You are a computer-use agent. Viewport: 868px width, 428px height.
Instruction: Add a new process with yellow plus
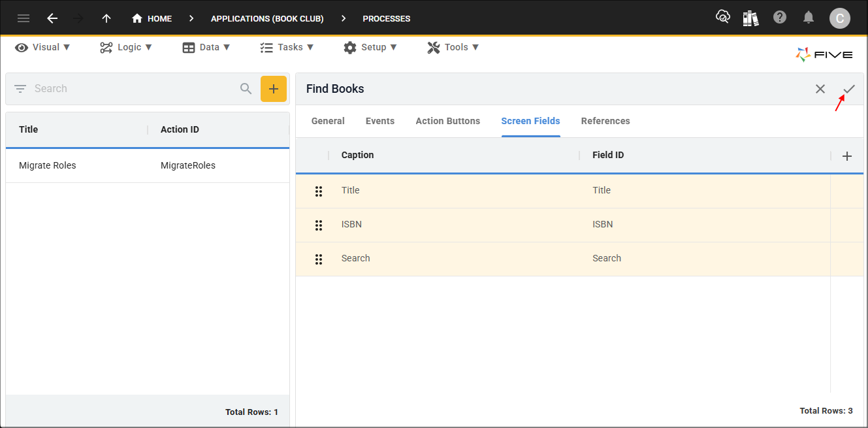pyautogui.click(x=274, y=89)
